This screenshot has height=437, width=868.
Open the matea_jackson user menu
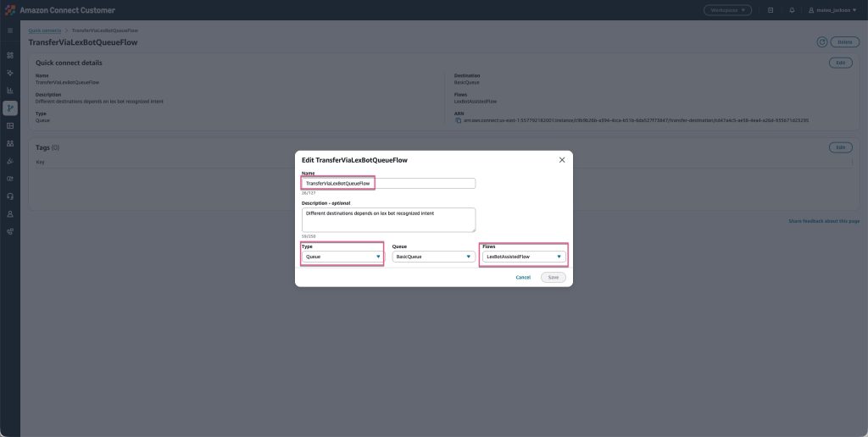(x=832, y=10)
